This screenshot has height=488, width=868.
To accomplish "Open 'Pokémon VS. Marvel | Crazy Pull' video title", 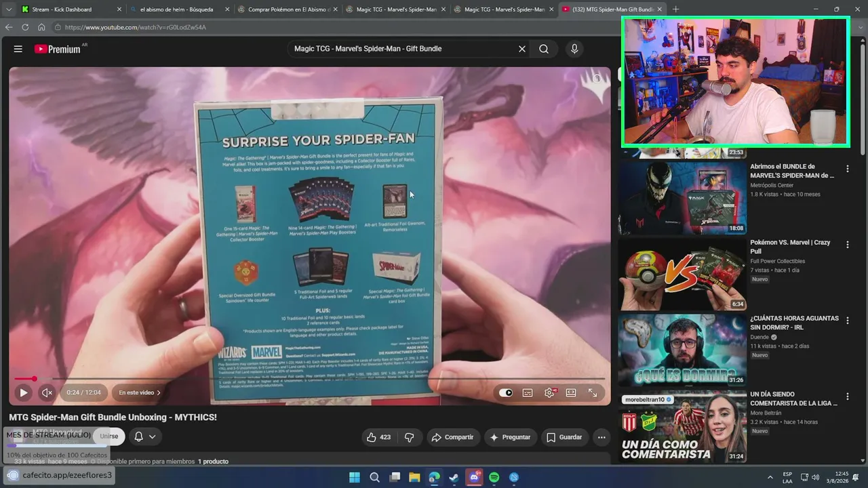I will pyautogui.click(x=790, y=247).
